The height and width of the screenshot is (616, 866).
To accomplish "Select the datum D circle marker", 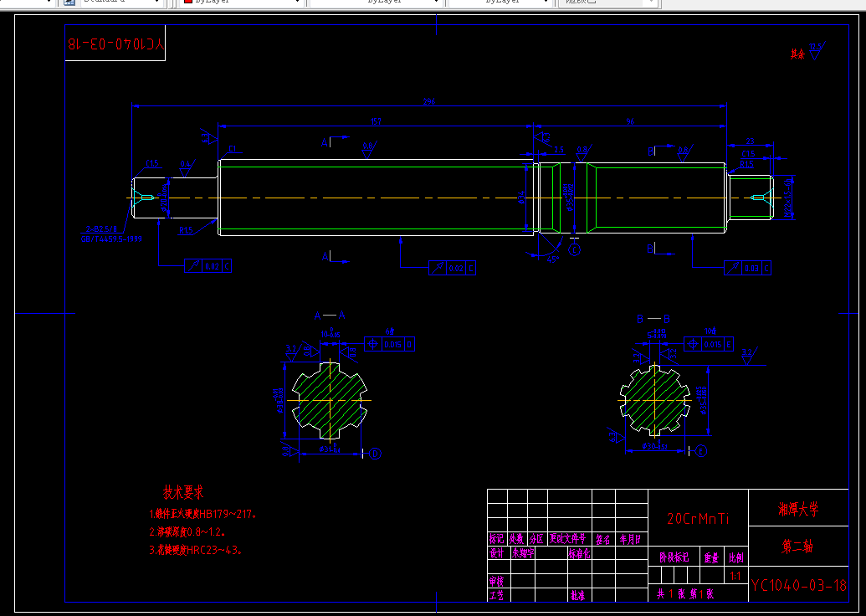I will coord(375,454).
